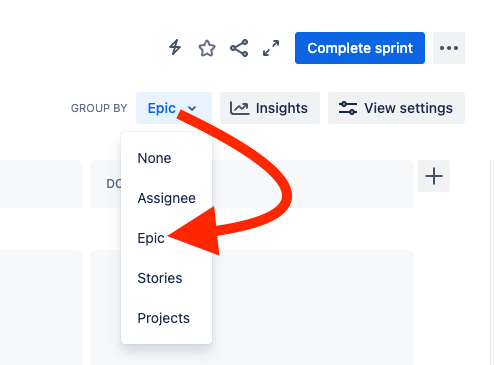Viewport: 494px width, 365px height.
Task: Choose Assignee from the group by list
Action: 166,198
